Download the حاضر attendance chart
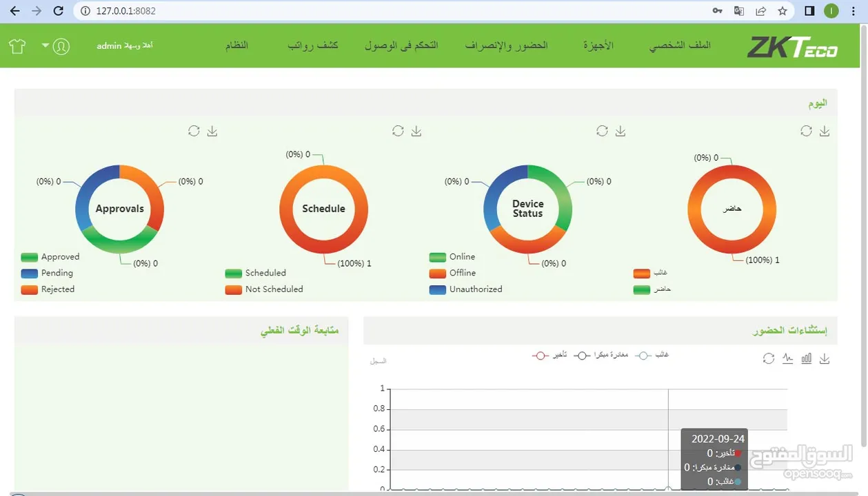The image size is (868, 496). (825, 131)
